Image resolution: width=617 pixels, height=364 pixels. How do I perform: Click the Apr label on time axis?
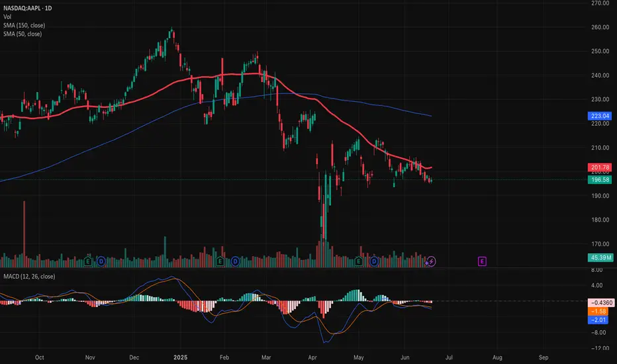tap(312, 357)
